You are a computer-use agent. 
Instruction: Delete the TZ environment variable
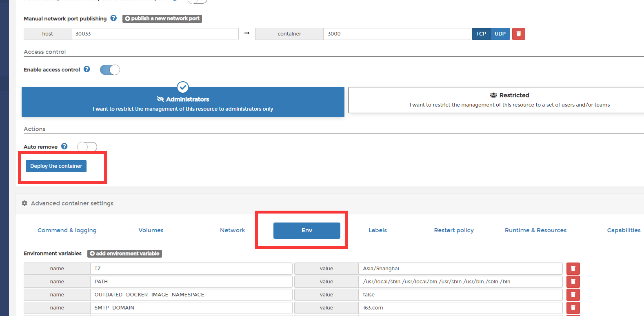coord(573,269)
